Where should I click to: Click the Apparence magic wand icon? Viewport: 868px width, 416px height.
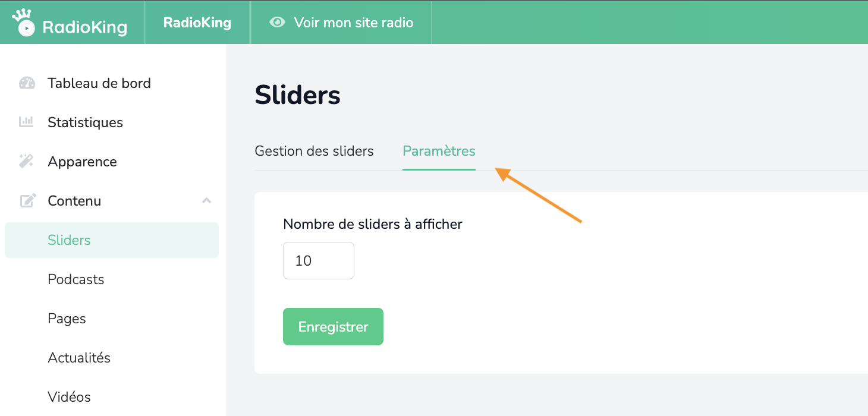point(26,161)
